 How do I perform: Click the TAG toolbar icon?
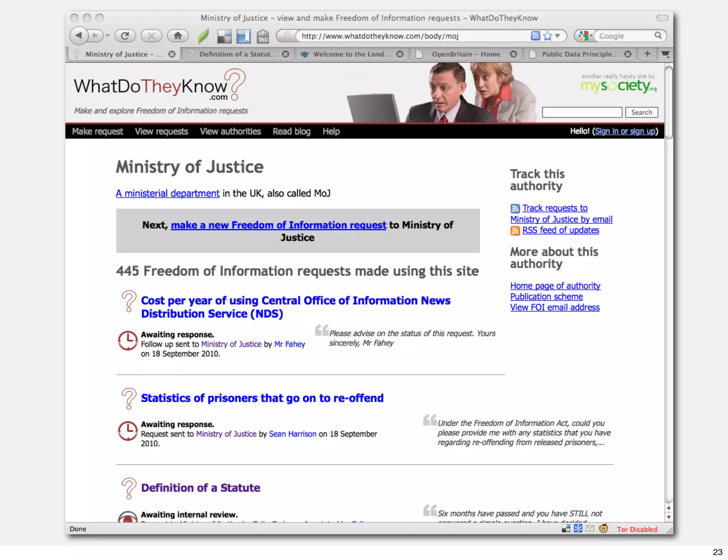(263, 36)
